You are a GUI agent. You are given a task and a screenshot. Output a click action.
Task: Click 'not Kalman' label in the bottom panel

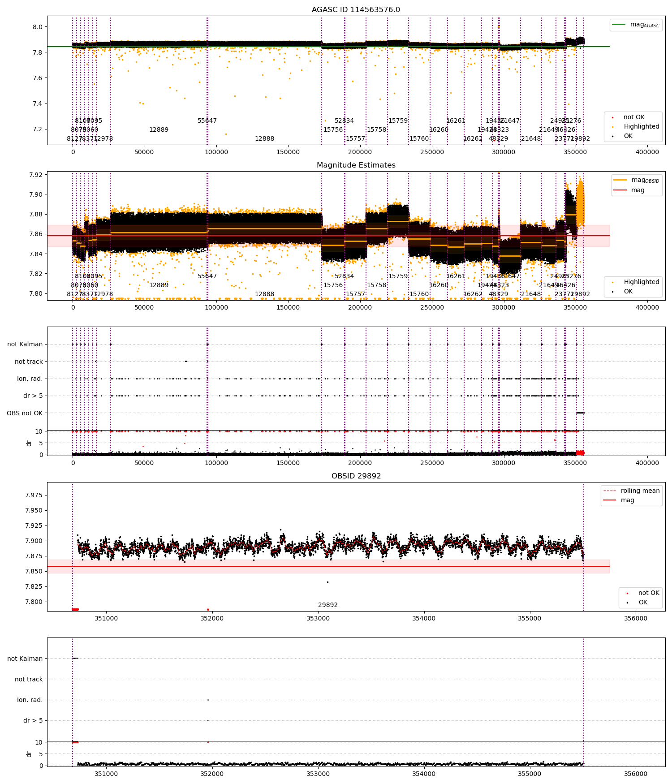coord(25,659)
